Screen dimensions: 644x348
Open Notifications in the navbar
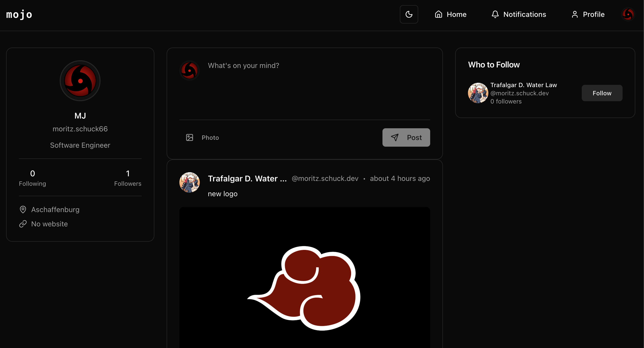[519, 14]
